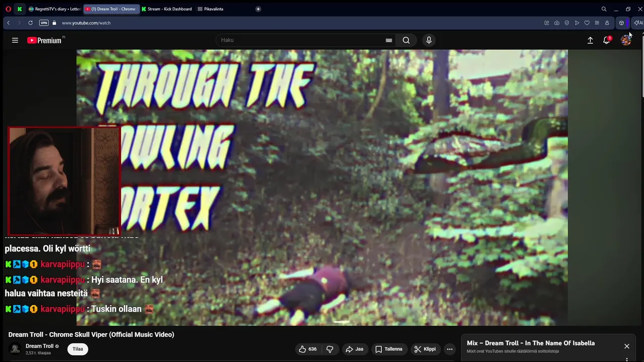Open the pinned Kick tab
The height and width of the screenshot is (362, 644).
coord(20,9)
